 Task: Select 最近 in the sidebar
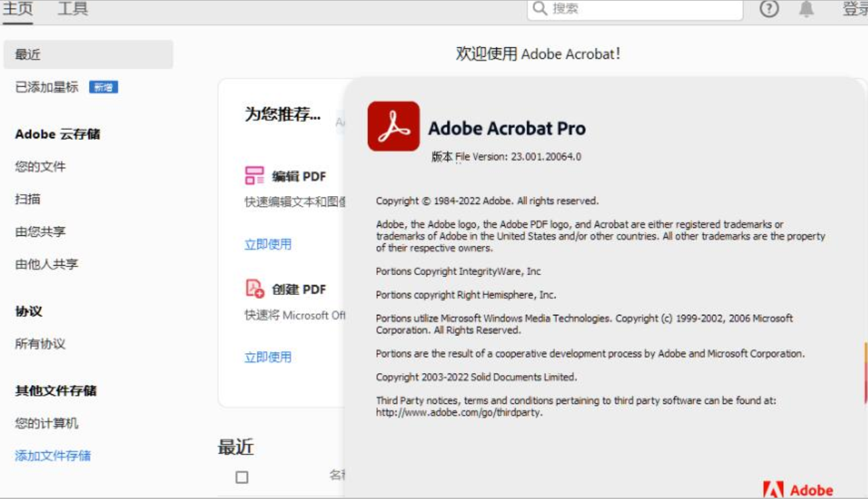88,54
